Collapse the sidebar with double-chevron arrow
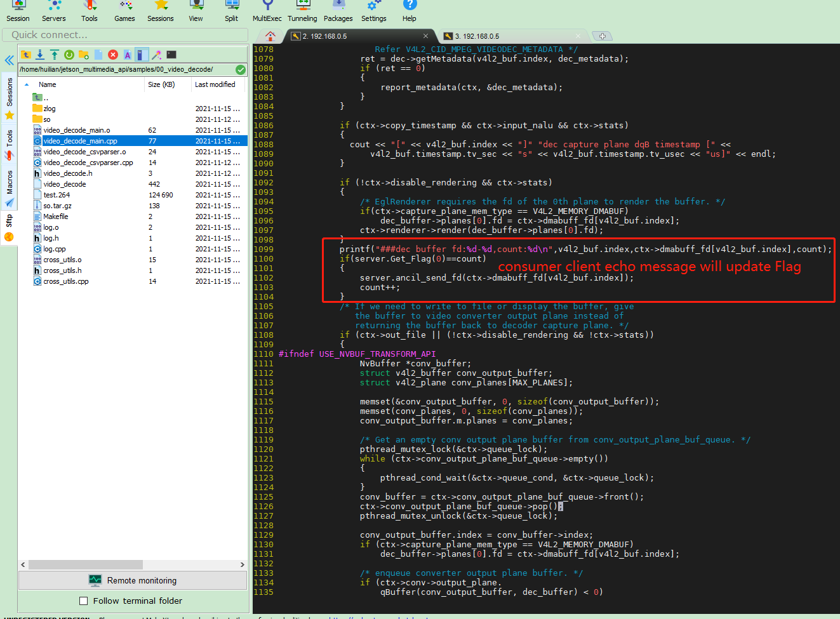Viewport: 840px width, 619px height. tap(9, 60)
